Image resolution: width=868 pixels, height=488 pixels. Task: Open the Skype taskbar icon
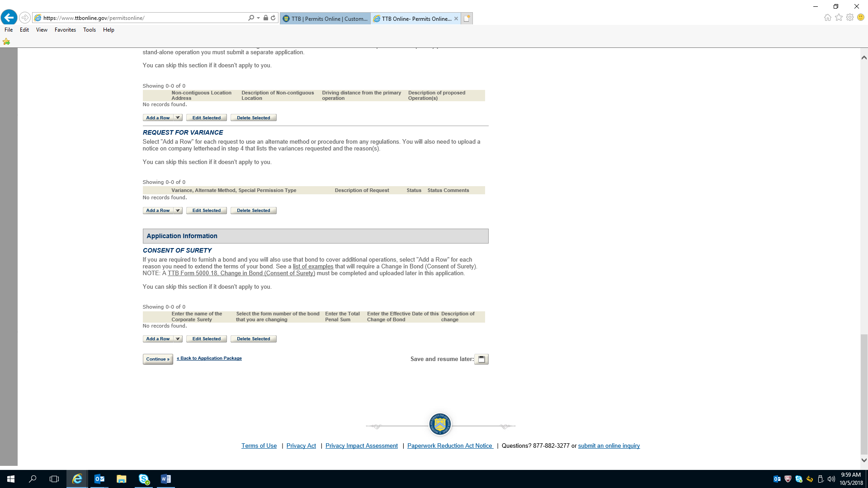[x=144, y=479]
